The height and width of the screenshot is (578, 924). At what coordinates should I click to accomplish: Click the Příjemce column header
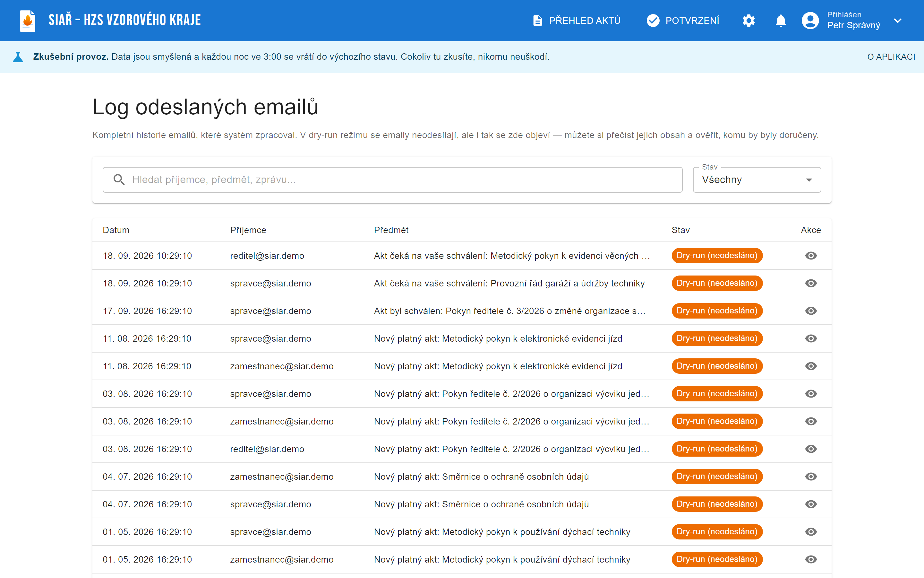click(x=248, y=230)
